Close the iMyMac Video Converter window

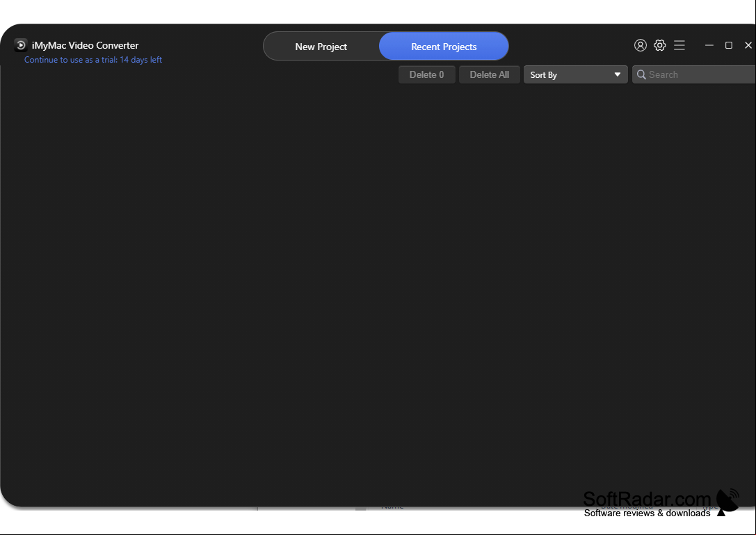point(748,45)
